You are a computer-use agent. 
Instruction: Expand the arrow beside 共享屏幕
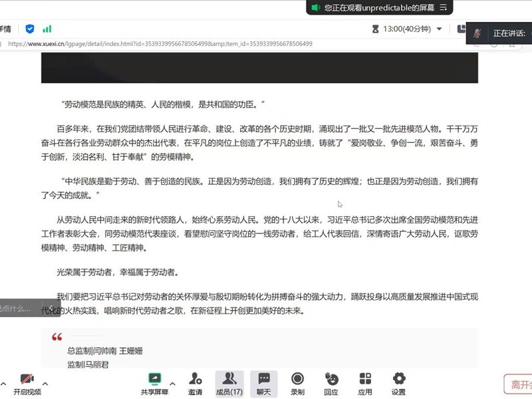click(x=173, y=384)
